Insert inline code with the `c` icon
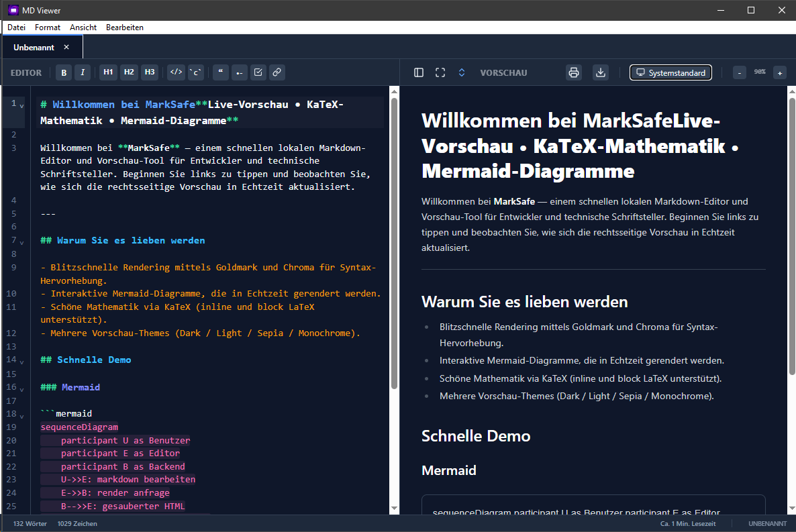 [x=196, y=72]
